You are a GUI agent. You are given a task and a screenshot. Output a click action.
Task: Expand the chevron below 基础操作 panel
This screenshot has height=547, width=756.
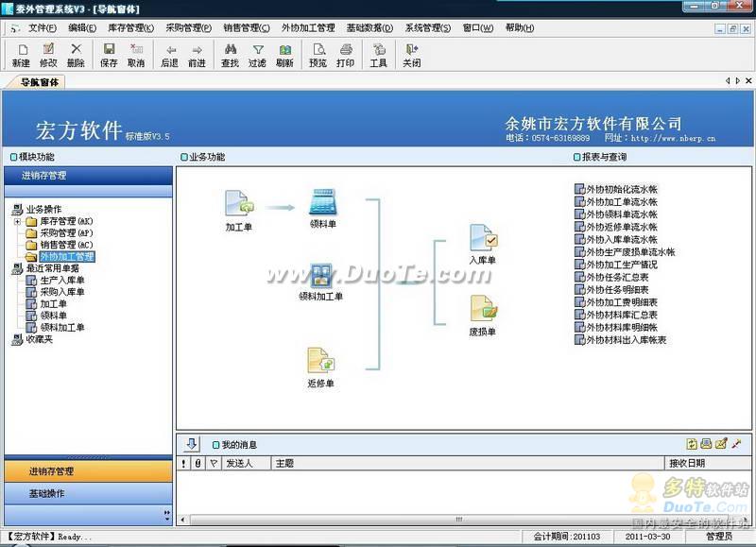pos(167,516)
